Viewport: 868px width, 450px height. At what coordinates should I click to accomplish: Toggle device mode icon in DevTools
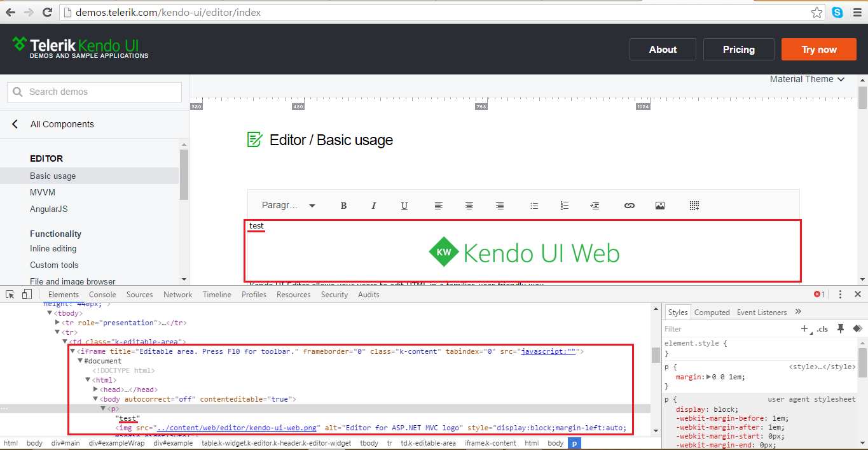(x=27, y=294)
